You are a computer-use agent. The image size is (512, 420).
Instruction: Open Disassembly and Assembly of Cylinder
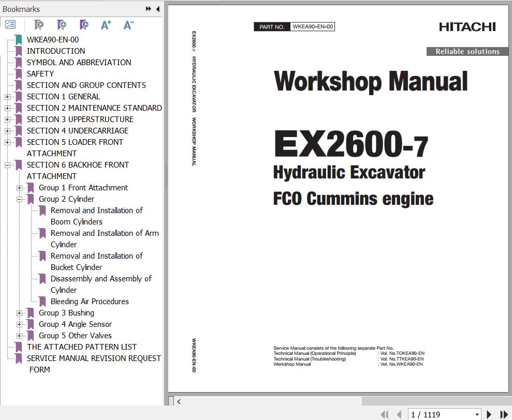coord(101,284)
